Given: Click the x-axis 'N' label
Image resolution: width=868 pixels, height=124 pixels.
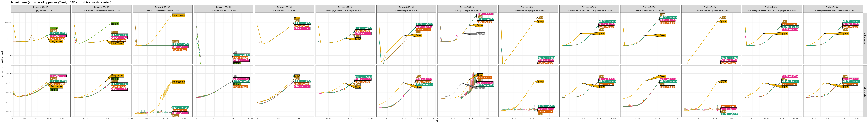Looking at the screenshot, I should pyautogui.click(x=437, y=121).
